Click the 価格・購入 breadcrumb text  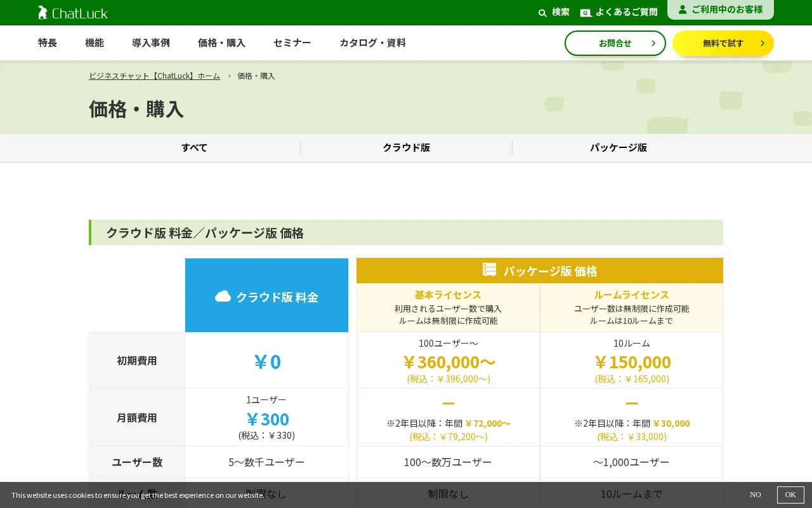[x=256, y=76]
